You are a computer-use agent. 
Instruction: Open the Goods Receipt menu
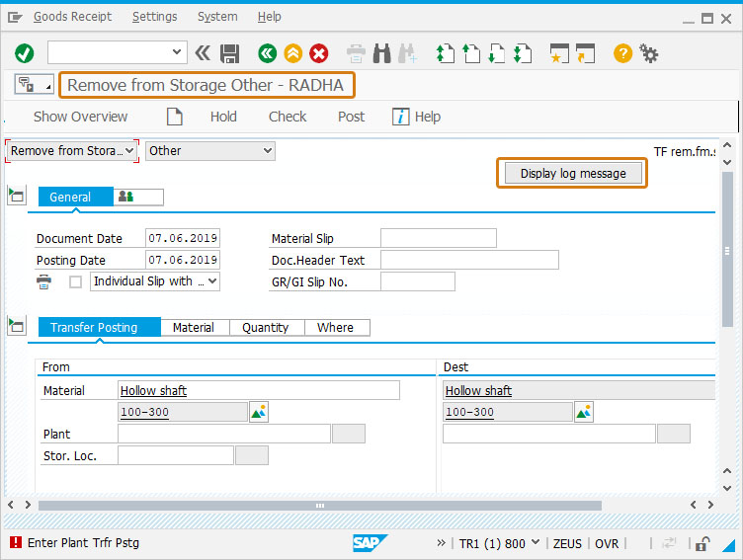tap(72, 17)
